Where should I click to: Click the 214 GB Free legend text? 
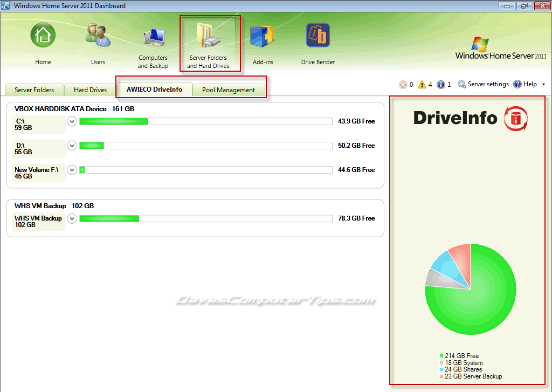[x=462, y=356]
